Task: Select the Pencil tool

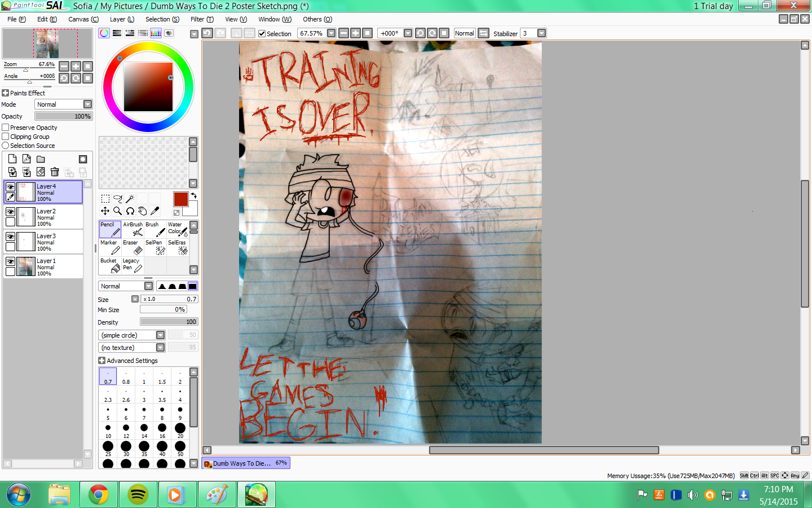Action: 110,229
